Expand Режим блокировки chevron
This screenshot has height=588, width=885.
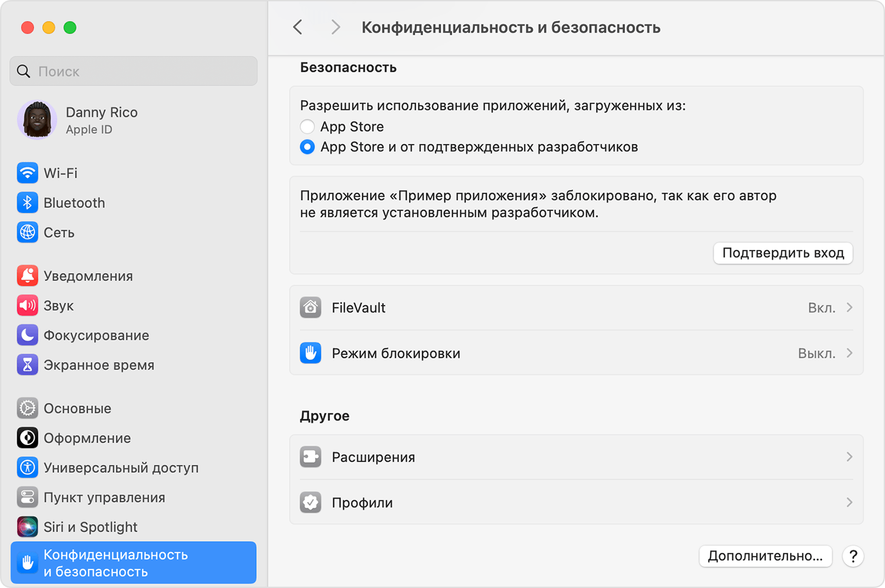click(x=849, y=353)
